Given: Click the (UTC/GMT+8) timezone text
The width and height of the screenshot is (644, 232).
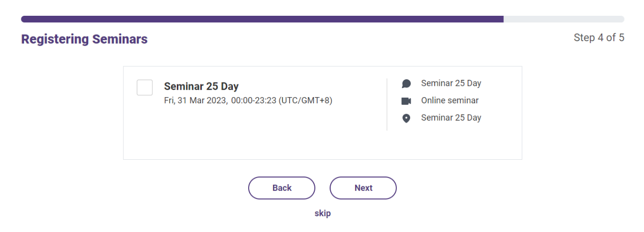Looking at the screenshot, I should tap(305, 100).
